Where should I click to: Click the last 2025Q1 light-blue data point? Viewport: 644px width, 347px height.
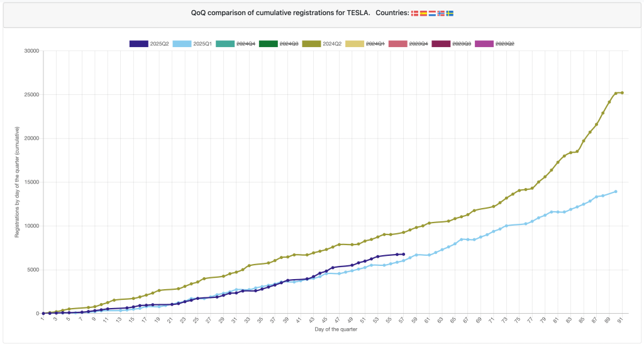click(616, 192)
